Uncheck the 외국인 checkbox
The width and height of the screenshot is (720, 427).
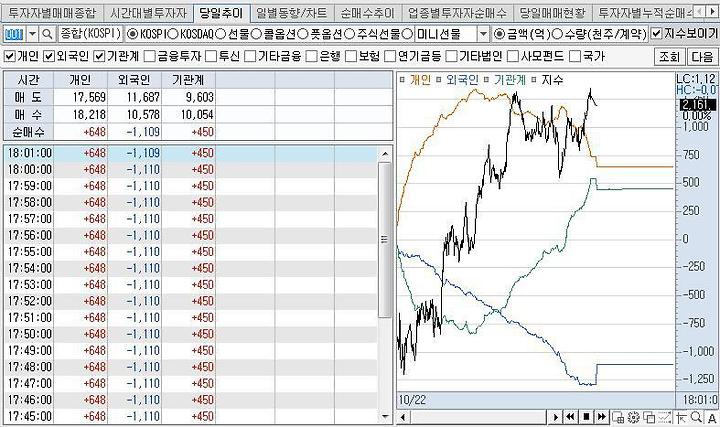coord(49,56)
